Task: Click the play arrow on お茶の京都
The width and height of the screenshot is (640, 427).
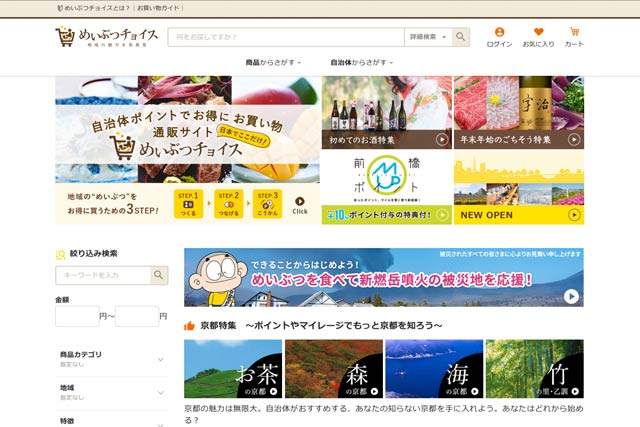Action: (x=273, y=391)
